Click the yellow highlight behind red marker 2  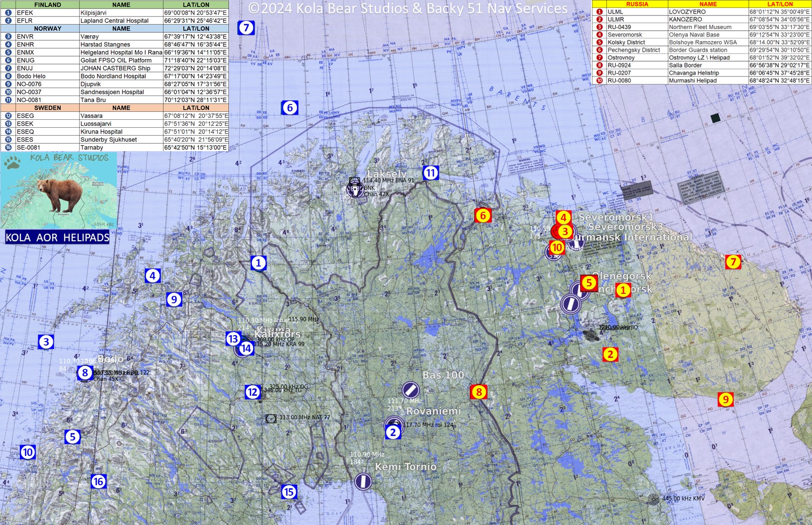610,354
